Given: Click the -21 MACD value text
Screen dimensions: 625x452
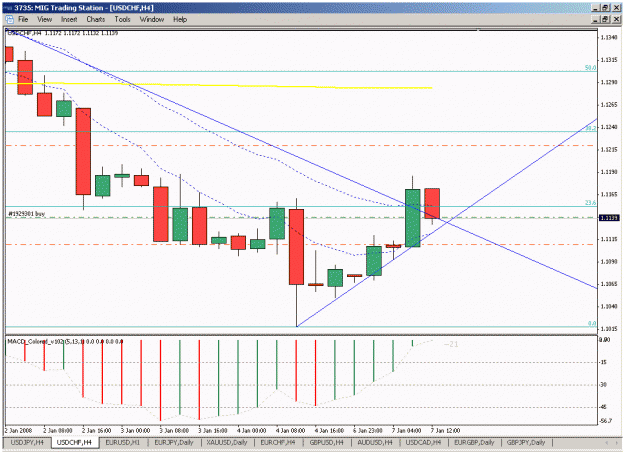Looking at the screenshot, I should pos(451,344).
